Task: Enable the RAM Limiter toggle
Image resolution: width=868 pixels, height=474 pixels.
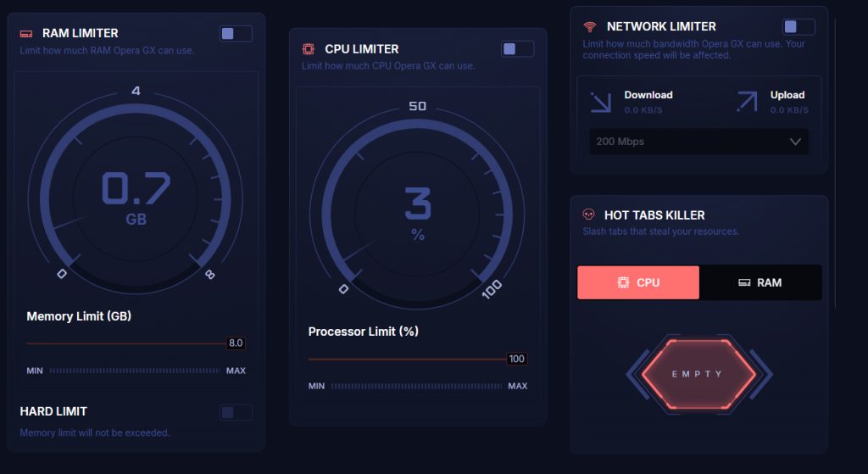Action: tap(236, 34)
